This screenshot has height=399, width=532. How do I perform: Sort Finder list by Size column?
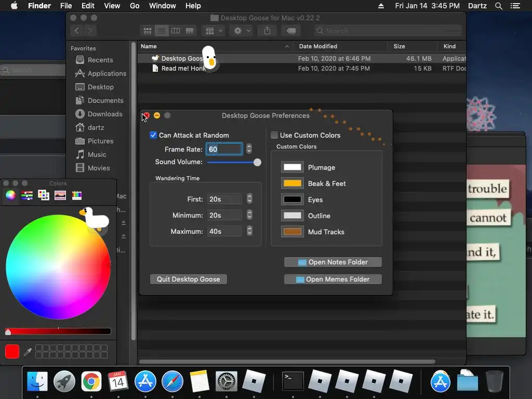(x=399, y=46)
